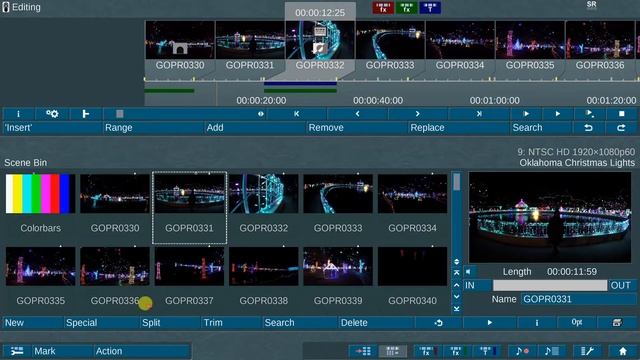Select GOPR0335 in the storyboard
Screen dimensions: 640x360
(530, 46)
